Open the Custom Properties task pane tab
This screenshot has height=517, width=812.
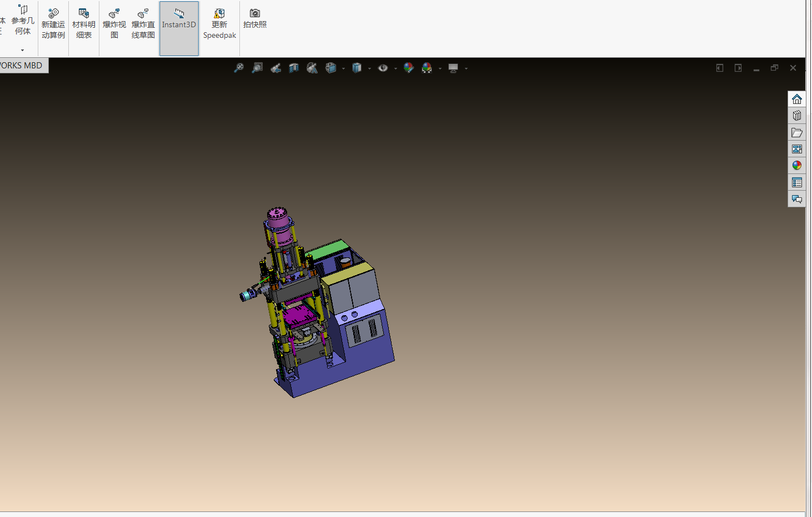click(x=797, y=182)
